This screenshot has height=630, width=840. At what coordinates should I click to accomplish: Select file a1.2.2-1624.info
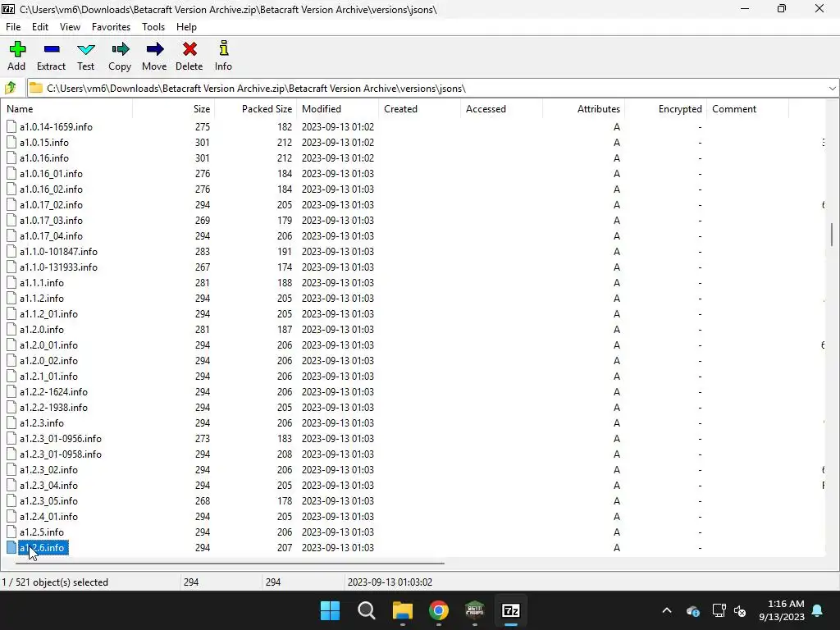[53, 391]
